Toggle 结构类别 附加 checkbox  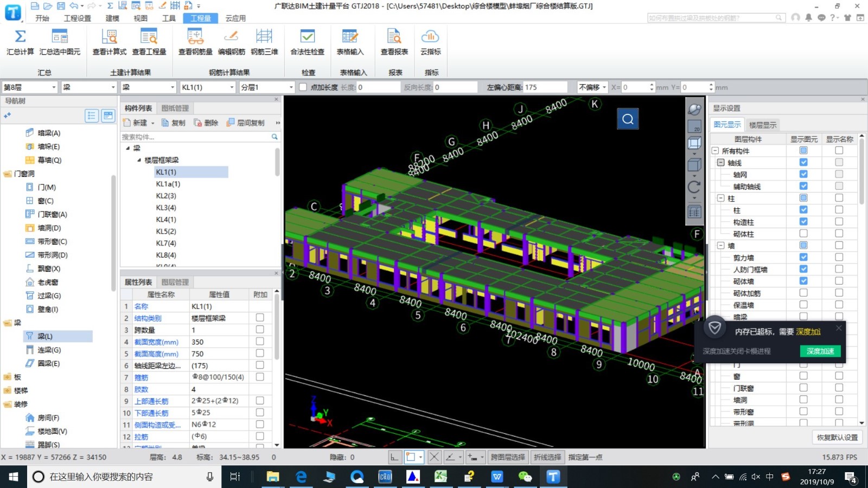pyautogui.click(x=260, y=318)
